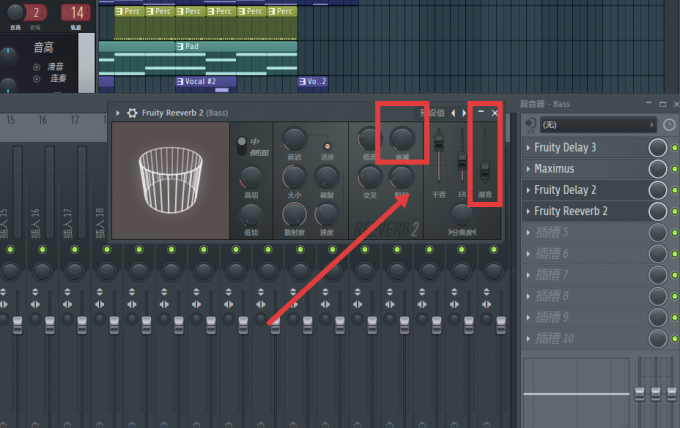Screen dimensions: 680x428
Task: Click the 延迟 delay knob
Action: (294, 139)
